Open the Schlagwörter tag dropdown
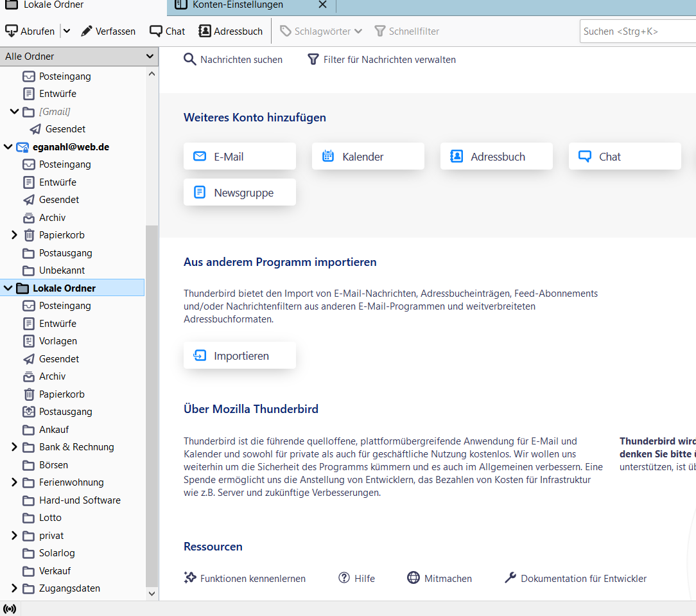This screenshot has height=616, width=696. pyautogui.click(x=321, y=31)
